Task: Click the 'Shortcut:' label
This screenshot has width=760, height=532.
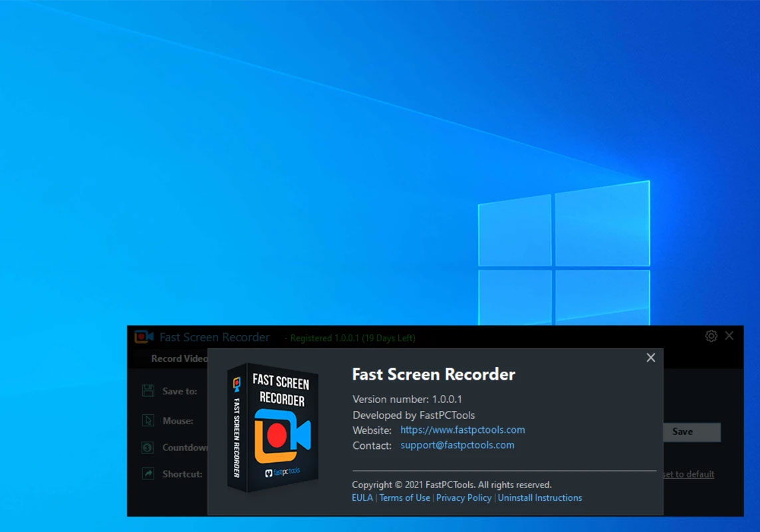Action: [x=182, y=473]
